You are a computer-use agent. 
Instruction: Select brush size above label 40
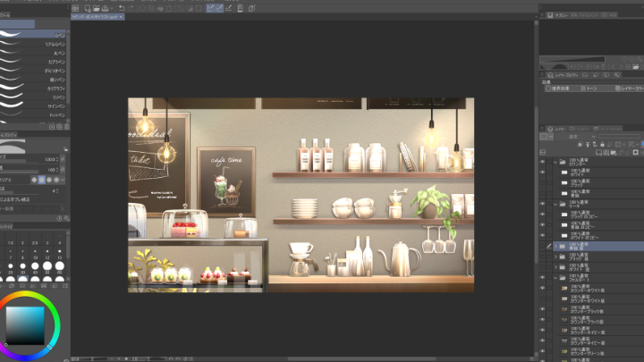click(35, 266)
